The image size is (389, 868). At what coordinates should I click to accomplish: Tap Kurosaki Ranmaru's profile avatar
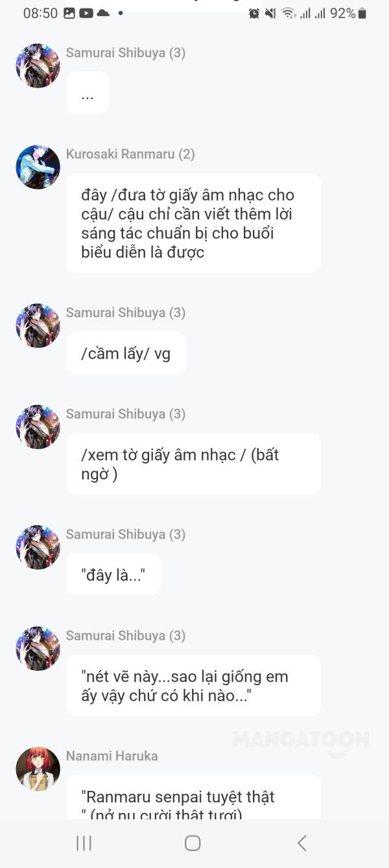38,167
